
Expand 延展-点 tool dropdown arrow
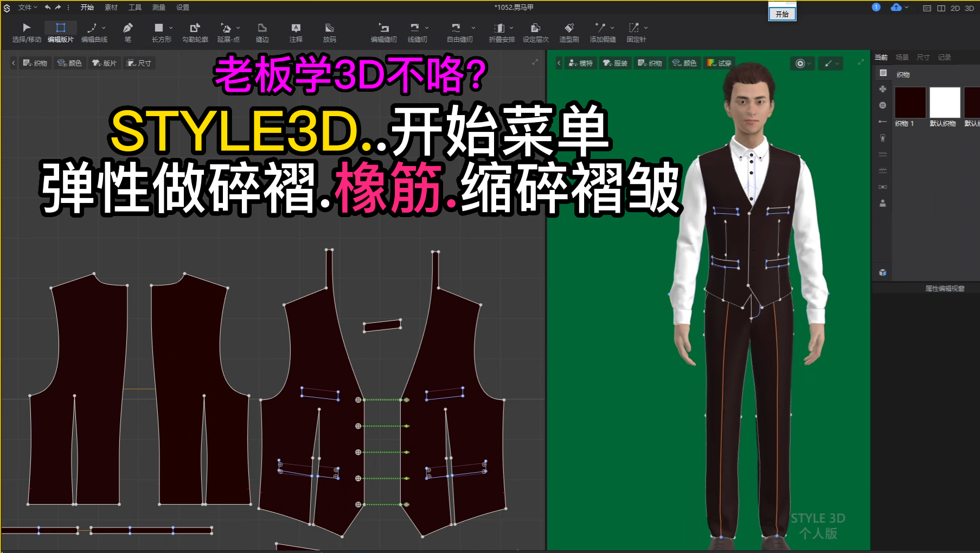pyautogui.click(x=238, y=28)
